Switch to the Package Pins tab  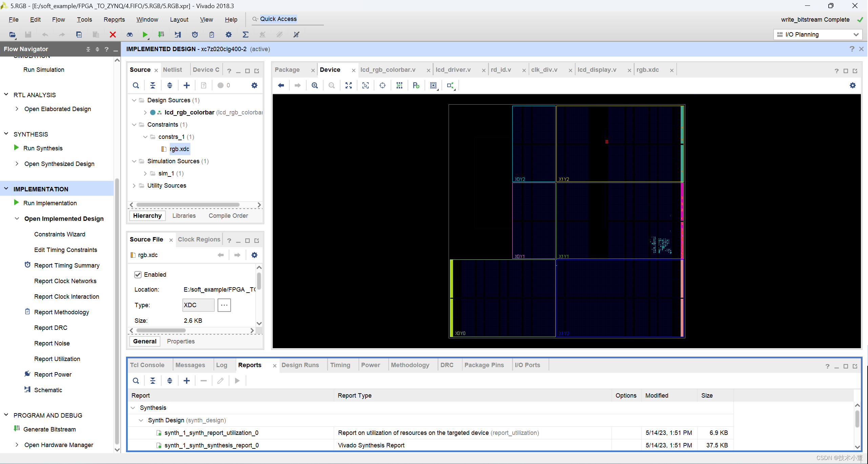coord(484,365)
